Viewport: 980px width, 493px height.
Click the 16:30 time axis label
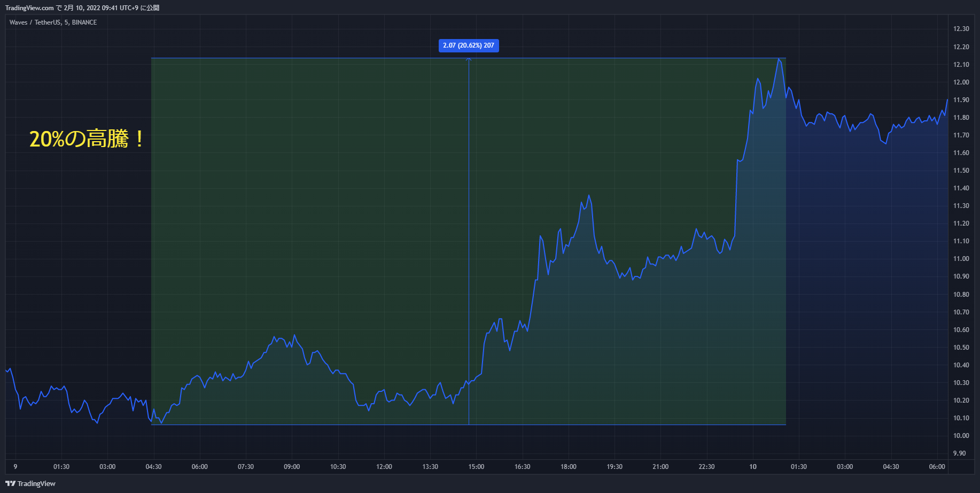(522, 467)
